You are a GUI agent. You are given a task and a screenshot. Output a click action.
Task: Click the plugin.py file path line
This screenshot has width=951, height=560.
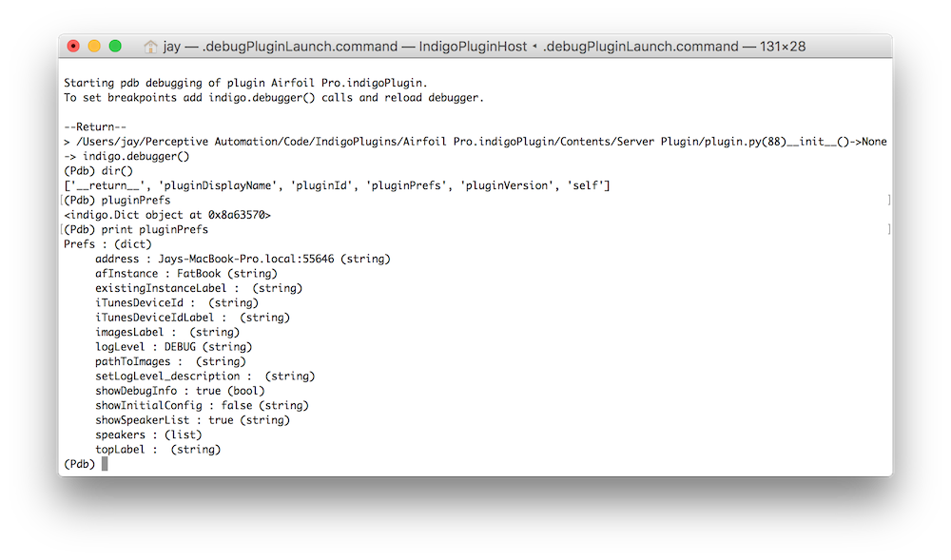pos(475,142)
